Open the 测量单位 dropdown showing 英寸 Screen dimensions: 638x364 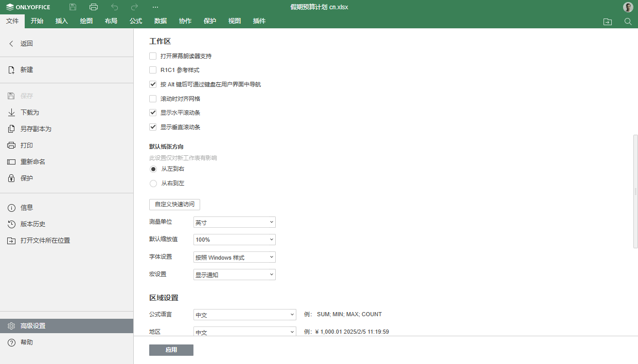pyautogui.click(x=234, y=222)
